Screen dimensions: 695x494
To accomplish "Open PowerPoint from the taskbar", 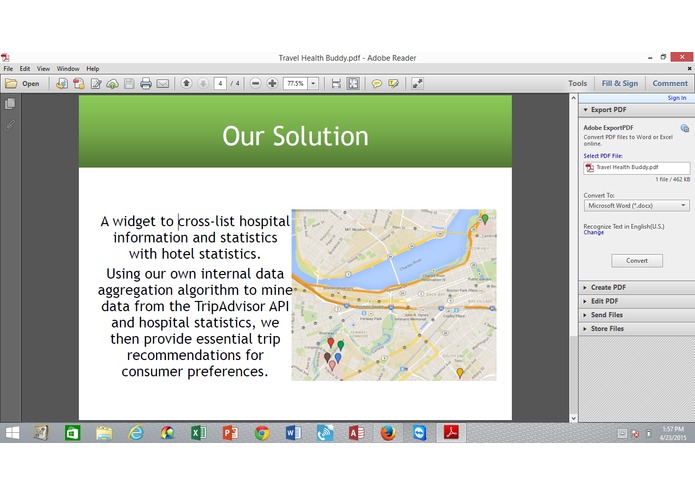I will tap(230, 432).
